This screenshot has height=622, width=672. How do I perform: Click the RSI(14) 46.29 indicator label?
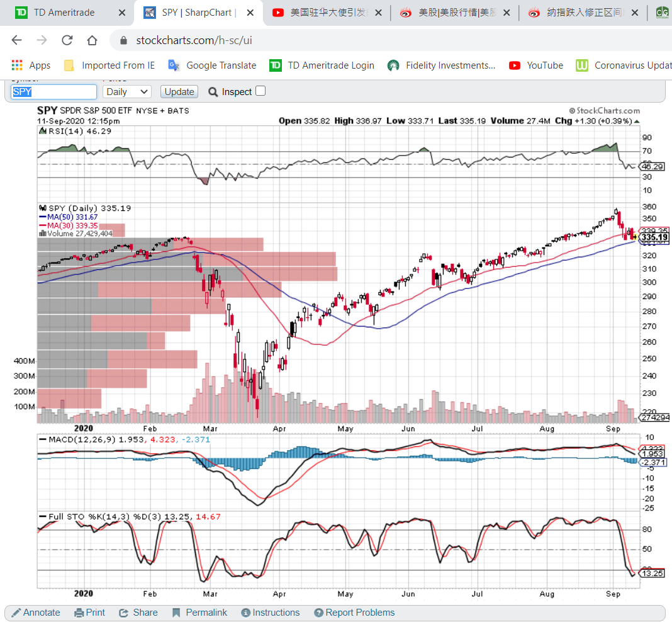pos(76,131)
